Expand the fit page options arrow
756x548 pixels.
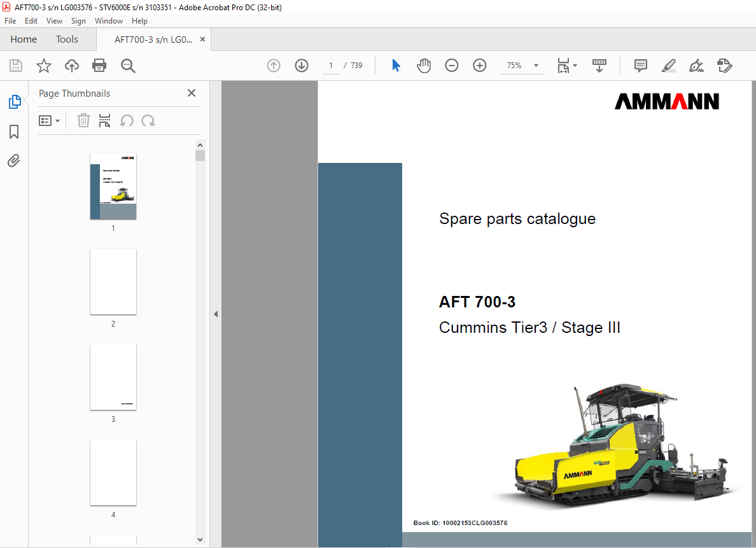click(x=575, y=66)
